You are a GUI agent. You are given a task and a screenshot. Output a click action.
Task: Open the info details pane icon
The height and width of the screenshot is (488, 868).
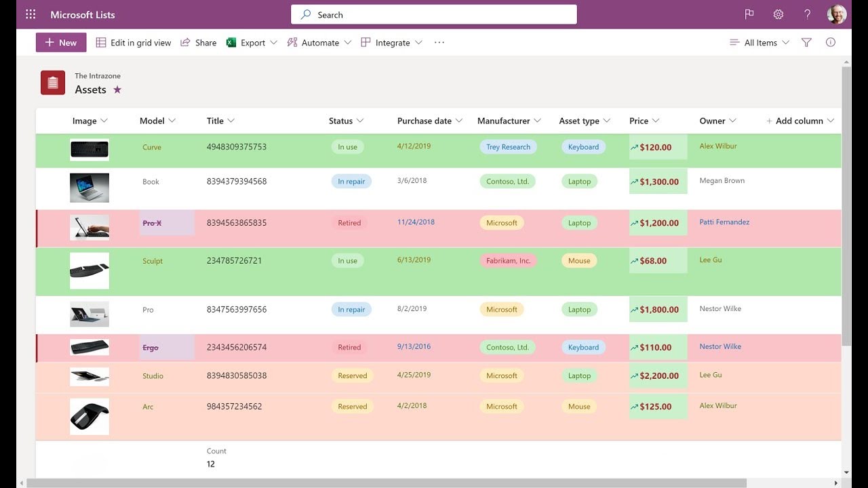coord(831,42)
